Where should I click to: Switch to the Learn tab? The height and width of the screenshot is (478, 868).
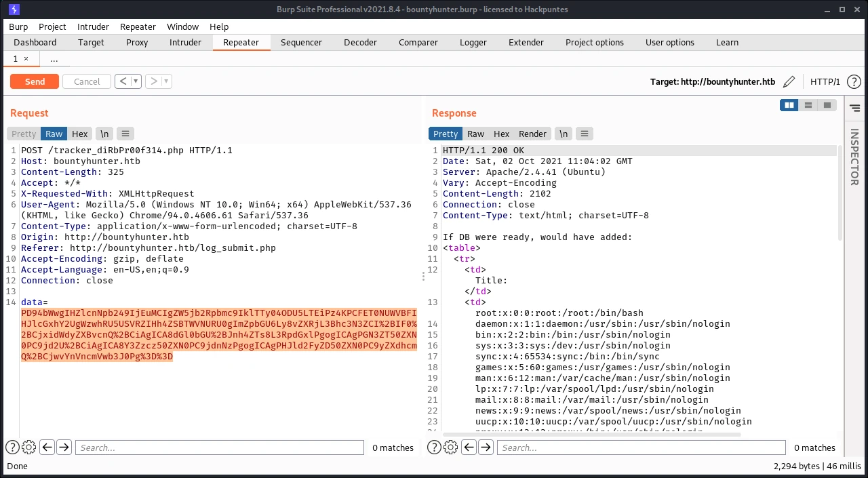727,42
